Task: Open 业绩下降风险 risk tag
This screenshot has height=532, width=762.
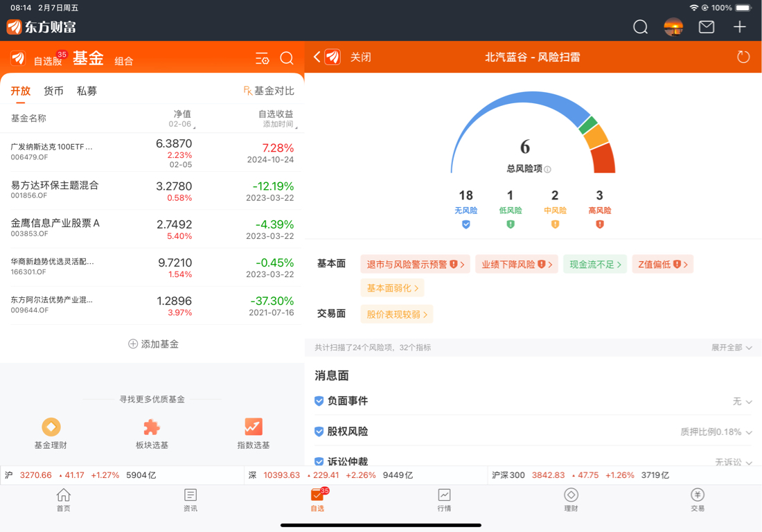Action: 517,265
